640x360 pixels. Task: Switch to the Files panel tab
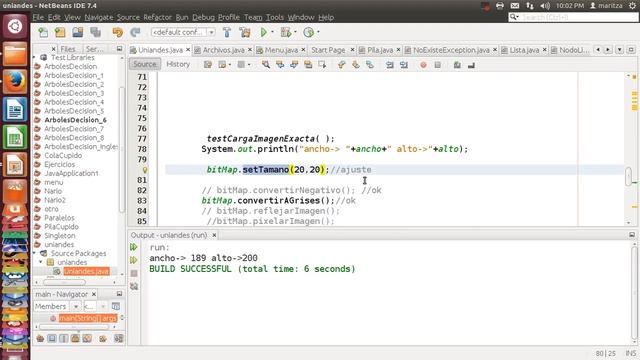68,49
